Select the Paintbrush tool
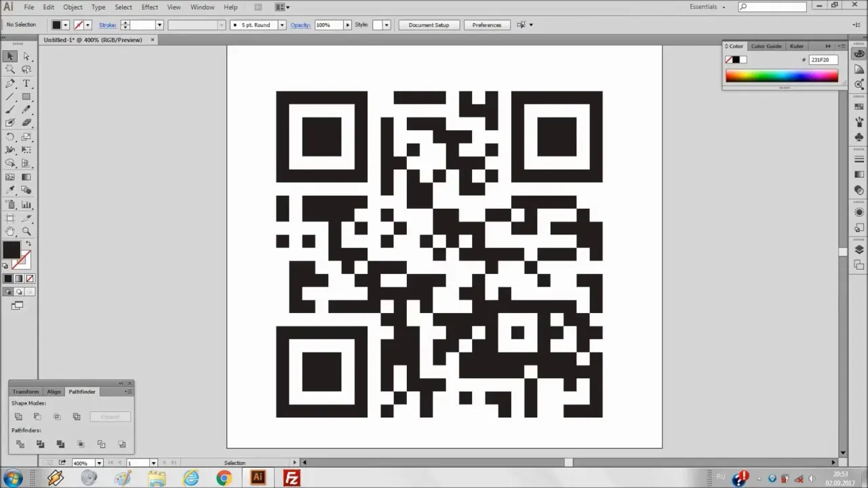 pos(10,109)
